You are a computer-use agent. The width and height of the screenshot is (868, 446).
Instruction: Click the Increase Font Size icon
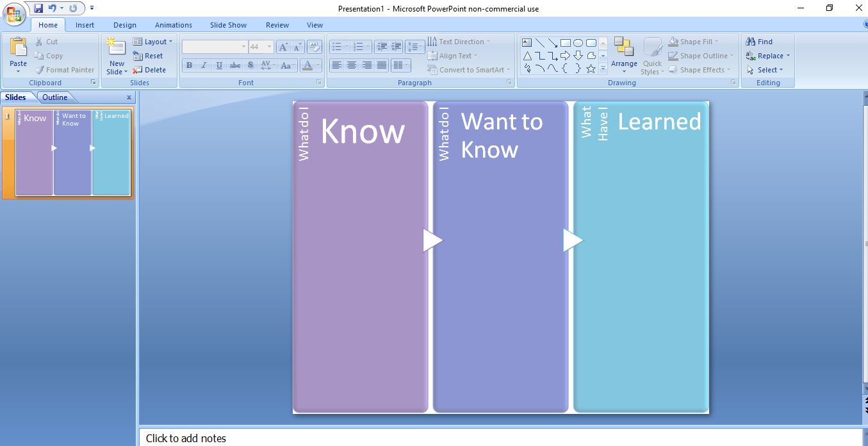click(283, 46)
